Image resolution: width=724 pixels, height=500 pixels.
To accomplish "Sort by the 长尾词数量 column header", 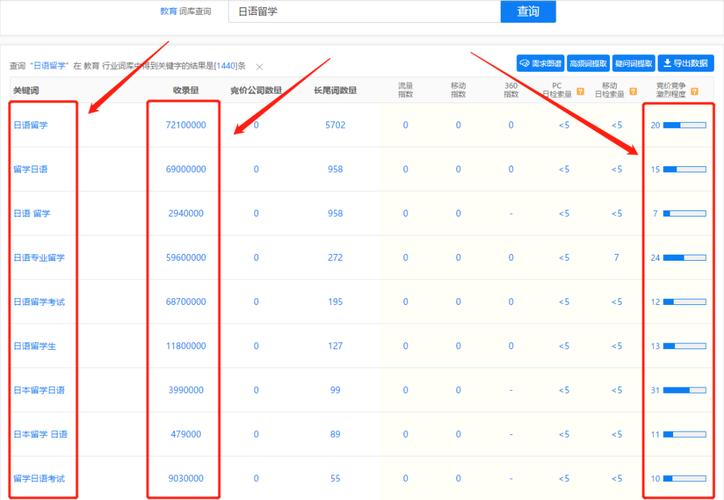I will pos(335,90).
